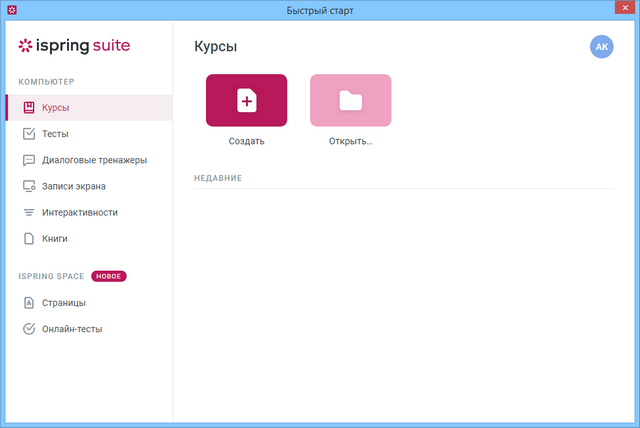The height and width of the screenshot is (428, 640).
Task: Select the Онлайн-тесты label text
Action: click(72, 328)
